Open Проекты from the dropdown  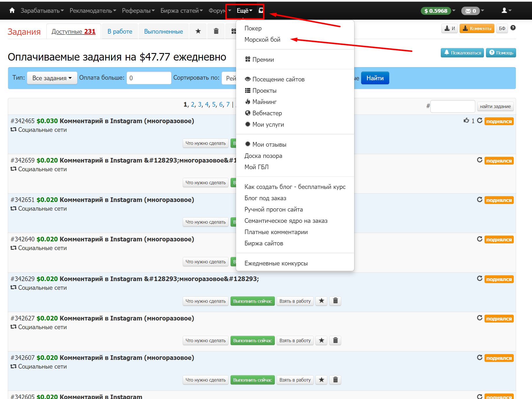261,91
